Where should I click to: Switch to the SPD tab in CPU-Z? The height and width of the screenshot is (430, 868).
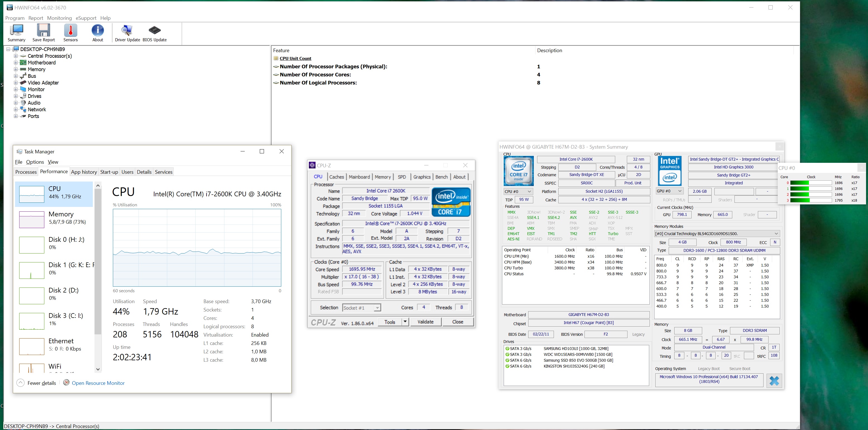point(402,177)
